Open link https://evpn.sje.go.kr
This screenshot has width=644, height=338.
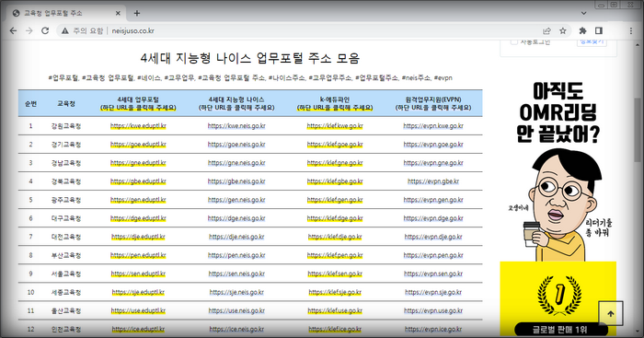[x=433, y=292]
